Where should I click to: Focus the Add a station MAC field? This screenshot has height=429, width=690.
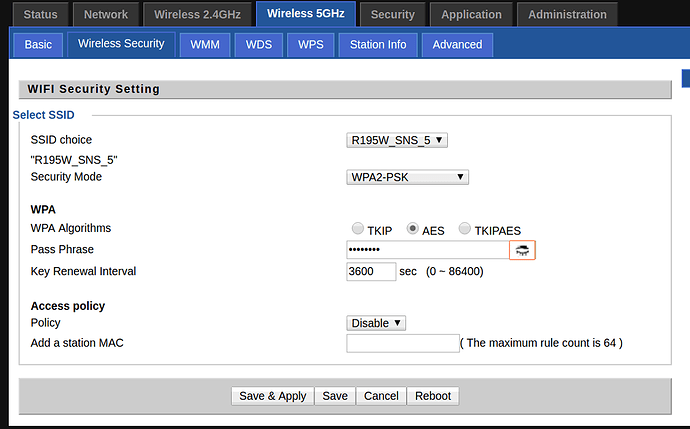402,344
